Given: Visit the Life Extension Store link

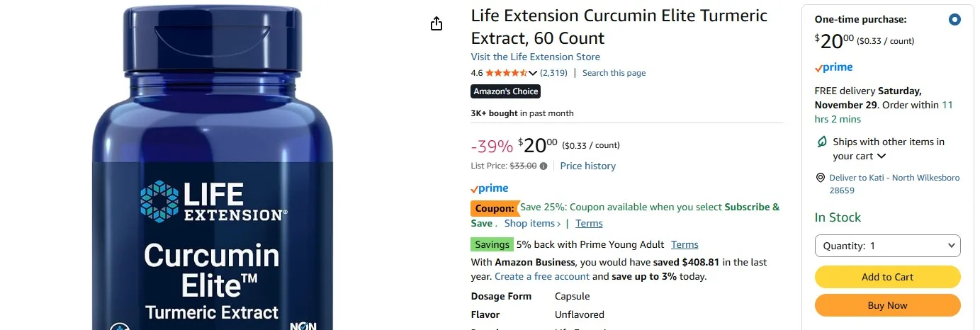Looking at the screenshot, I should [x=535, y=57].
